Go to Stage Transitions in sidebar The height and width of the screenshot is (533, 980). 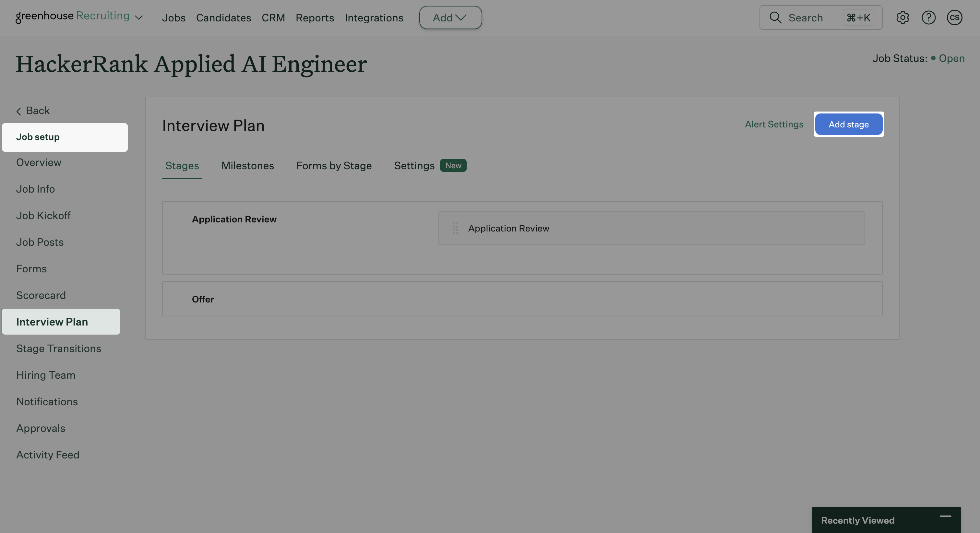point(59,349)
